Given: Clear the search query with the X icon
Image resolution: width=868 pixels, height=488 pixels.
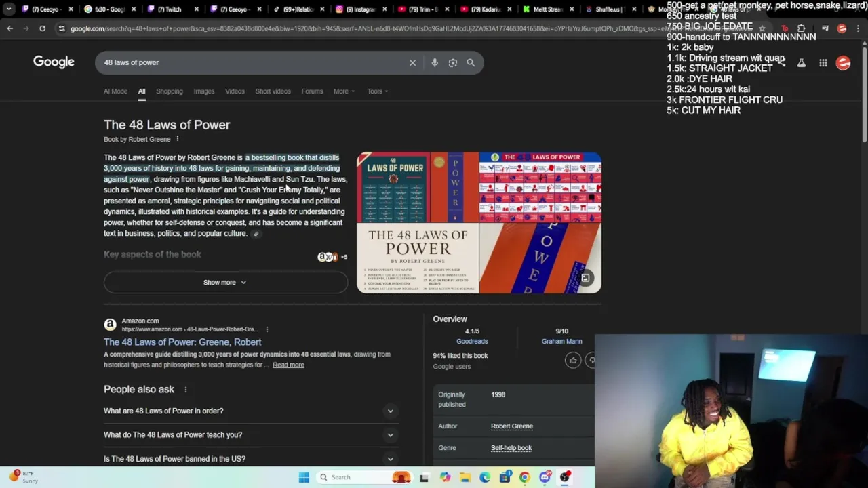Looking at the screenshot, I should point(412,62).
